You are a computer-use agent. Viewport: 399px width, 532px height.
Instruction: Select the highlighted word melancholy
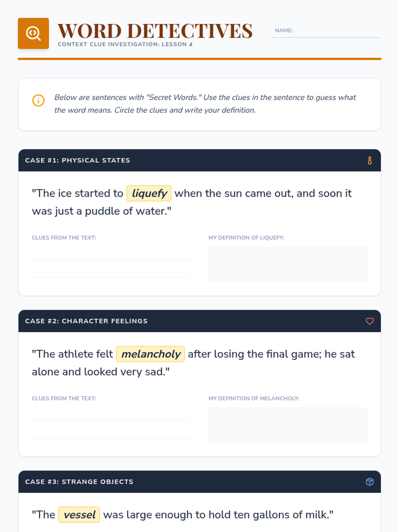click(150, 354)
